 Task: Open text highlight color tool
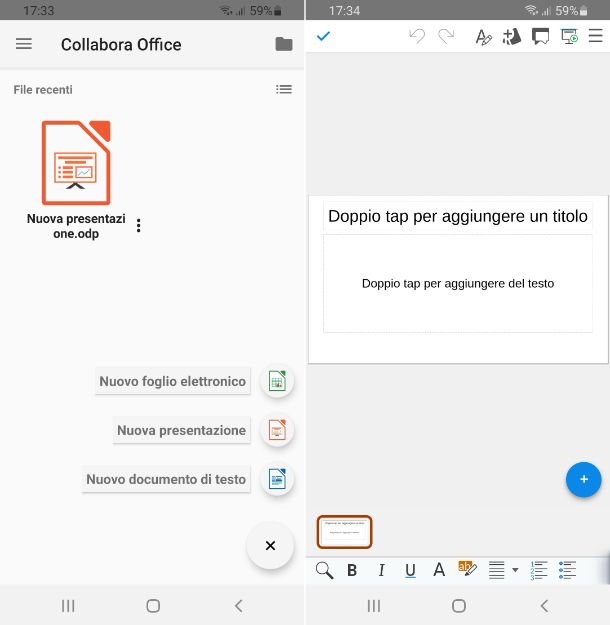pos(468,569)
